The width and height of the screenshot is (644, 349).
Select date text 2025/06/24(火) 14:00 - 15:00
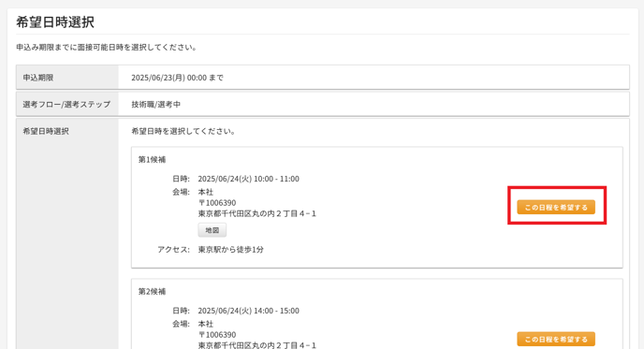tap(248, 311)
